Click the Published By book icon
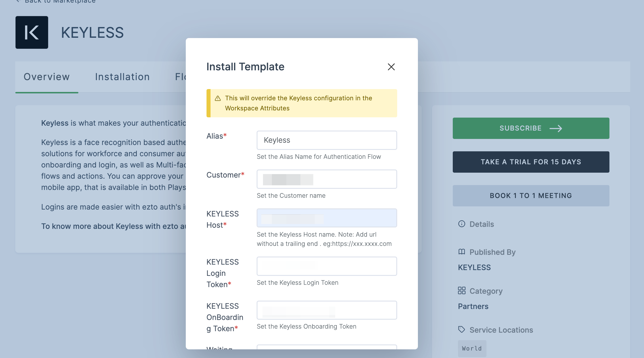 click(x=462, y=252)
